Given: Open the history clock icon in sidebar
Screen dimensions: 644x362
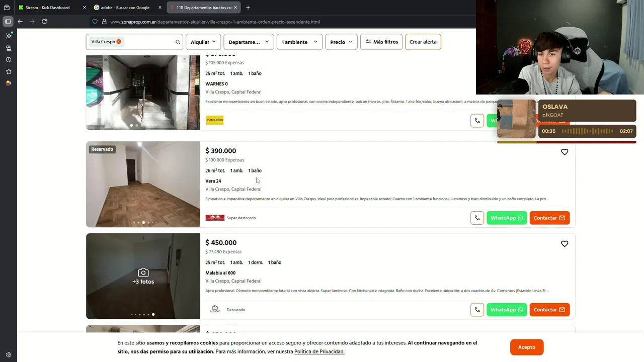Looking at the screenshot, I should (9, 60).
